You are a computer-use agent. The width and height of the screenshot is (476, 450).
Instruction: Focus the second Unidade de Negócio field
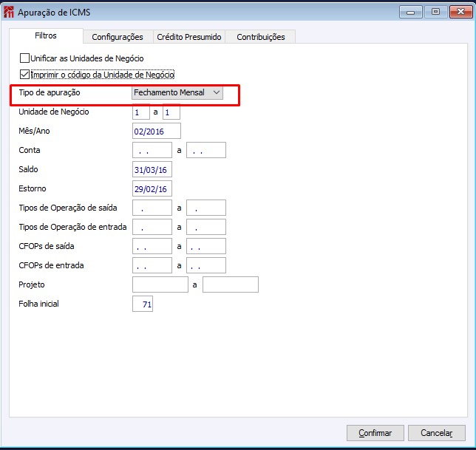[171, 112]
